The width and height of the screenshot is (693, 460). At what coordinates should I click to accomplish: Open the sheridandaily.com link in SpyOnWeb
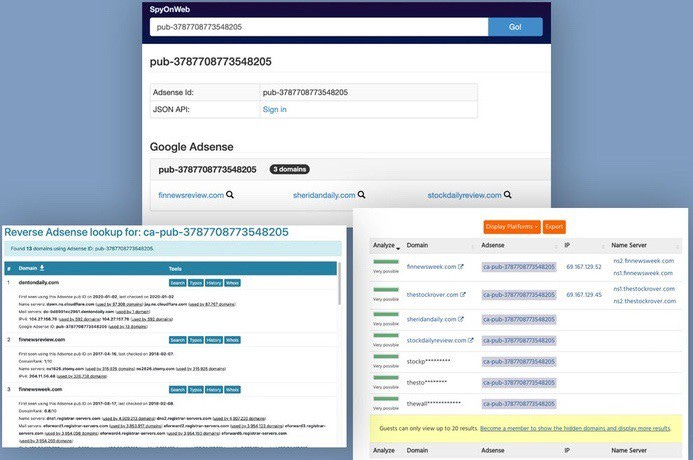point(324,195)
